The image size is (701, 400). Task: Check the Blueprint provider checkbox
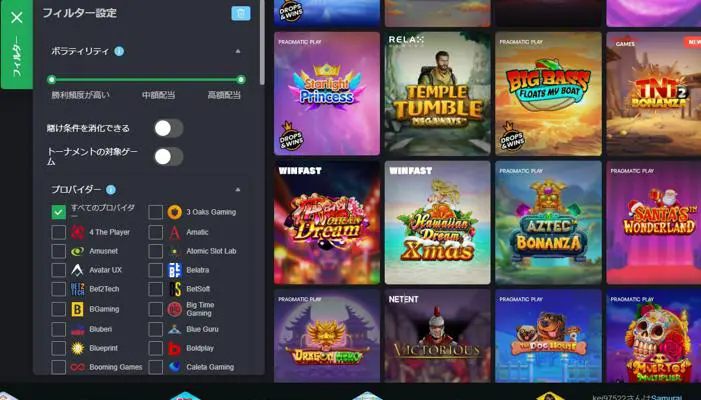click(x=58, y=348)
